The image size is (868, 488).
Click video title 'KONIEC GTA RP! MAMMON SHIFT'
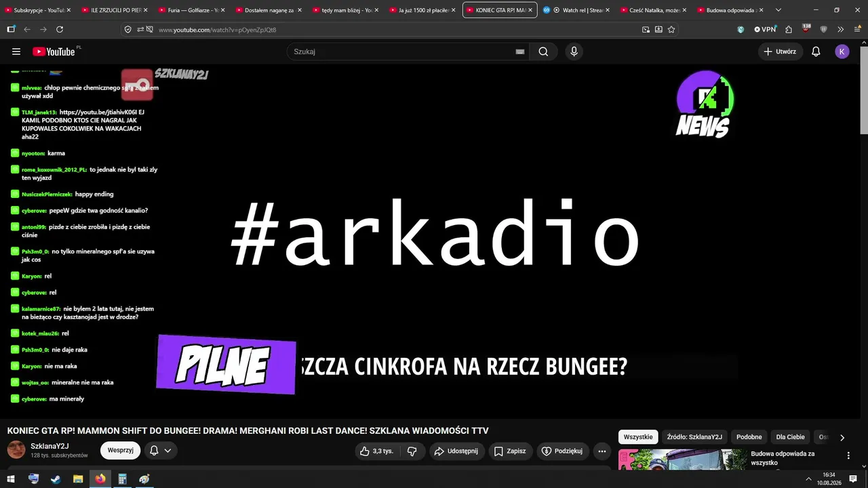click(x=248, y=431)
